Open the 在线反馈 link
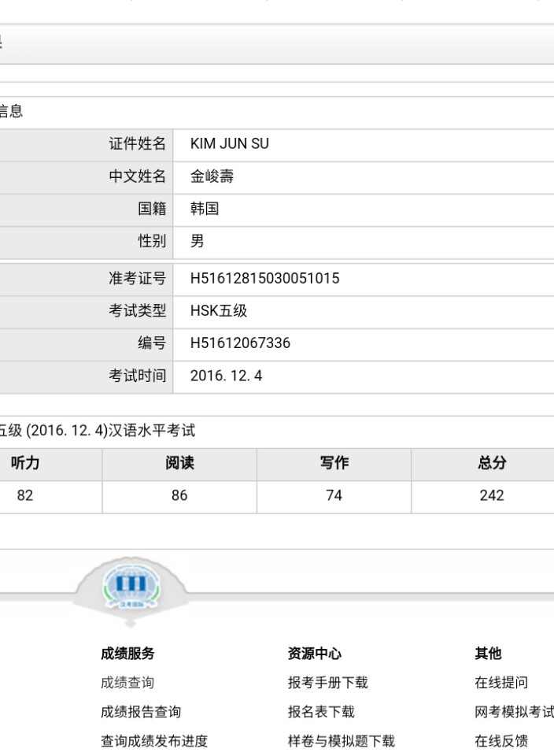The height and width of the screenshot is (756, 554). click(x=501, y=740)
